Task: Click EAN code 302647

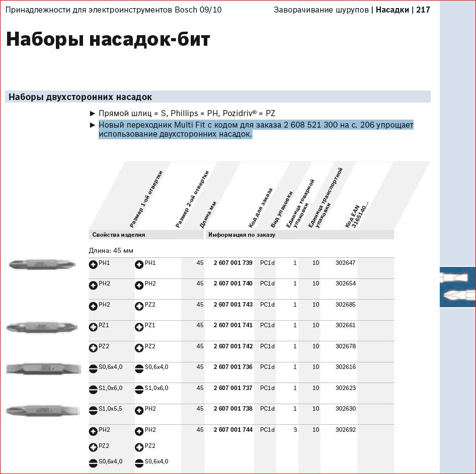Action: point(346,263)
